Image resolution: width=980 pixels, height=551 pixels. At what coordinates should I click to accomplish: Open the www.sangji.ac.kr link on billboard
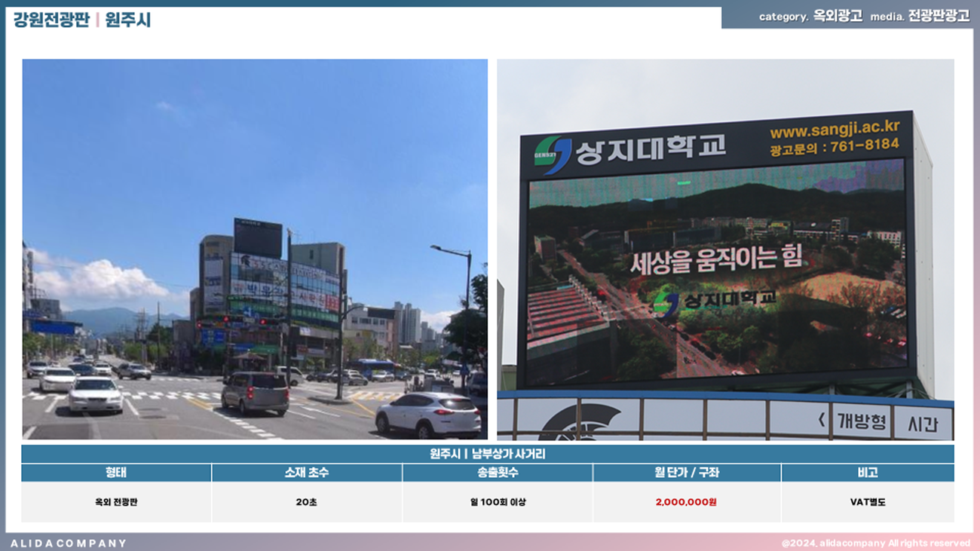834,129
